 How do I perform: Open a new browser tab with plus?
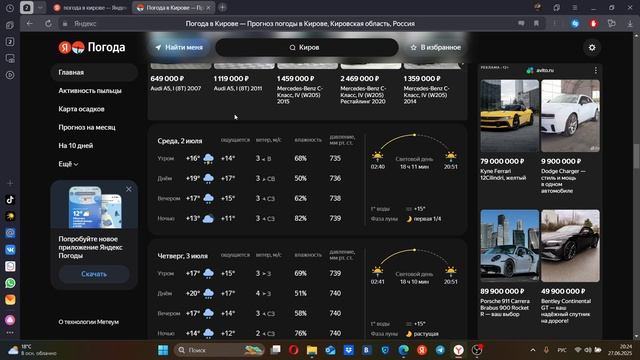coord(222,8)
